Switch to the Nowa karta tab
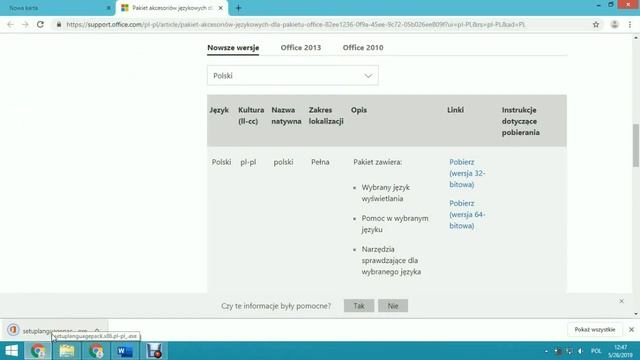 click(x=57, y=8)
